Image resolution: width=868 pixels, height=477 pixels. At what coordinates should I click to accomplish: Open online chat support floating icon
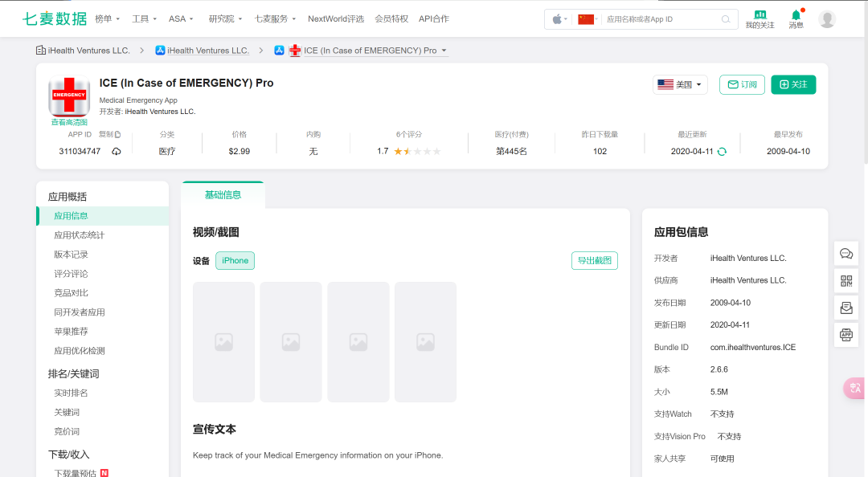click(846, 254)
